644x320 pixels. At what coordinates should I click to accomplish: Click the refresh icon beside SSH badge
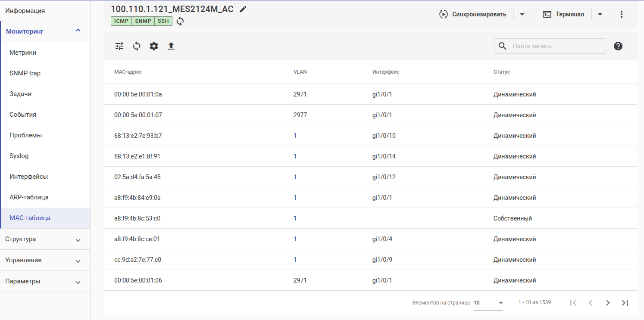coord(180,21)
